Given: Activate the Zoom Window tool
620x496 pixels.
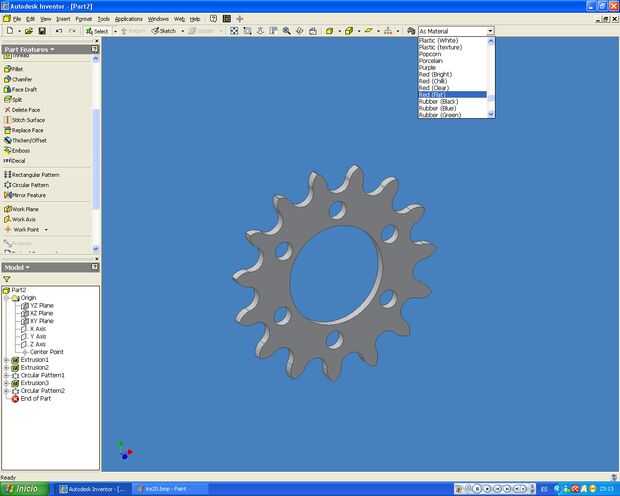Looking at the screenshot, I should [247, 30].
